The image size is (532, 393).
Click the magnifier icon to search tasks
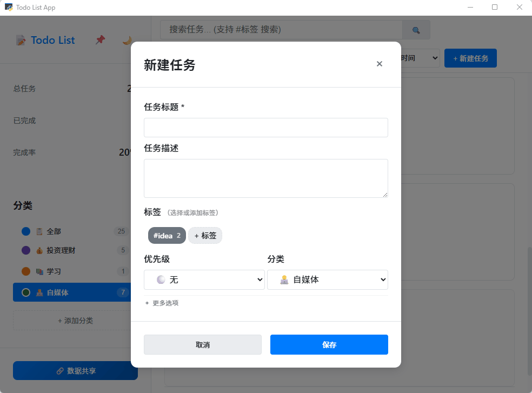(x=416, y=30)
